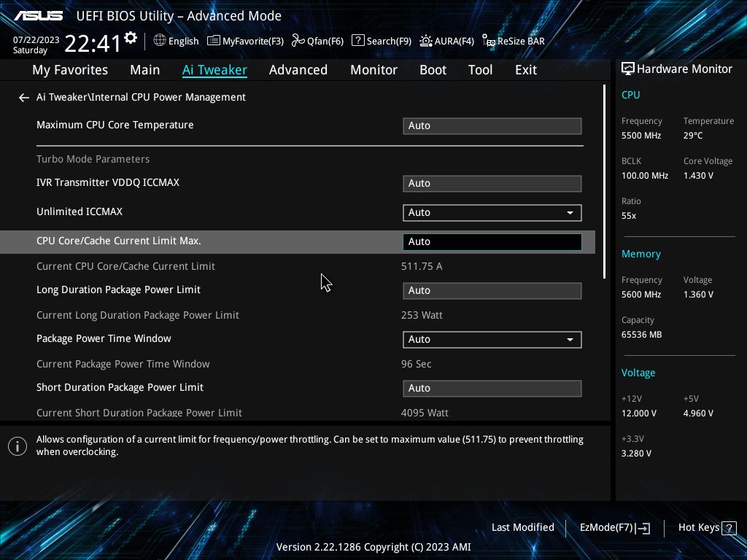747x560 pixels.
Task: Open the MyFavorite list icon
Action: point(214,41)
